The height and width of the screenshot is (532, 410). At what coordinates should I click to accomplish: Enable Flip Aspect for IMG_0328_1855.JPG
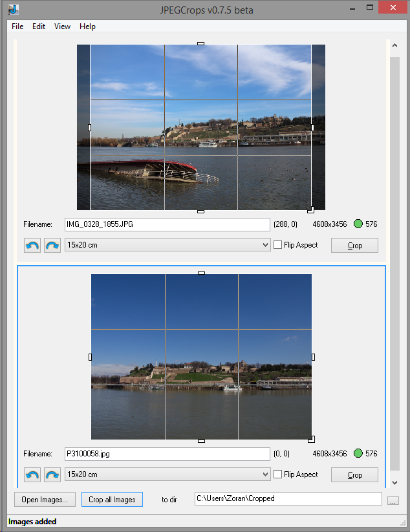click(x=277, y=244)
